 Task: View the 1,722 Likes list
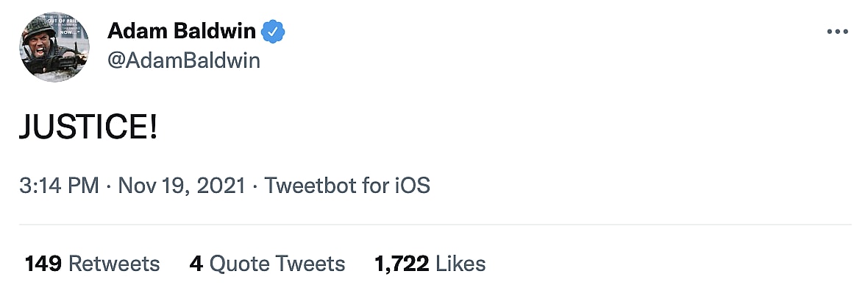430,264
